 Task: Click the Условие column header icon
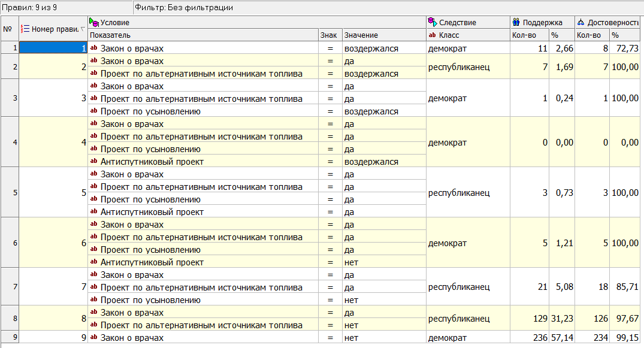(x=93, y=22)
